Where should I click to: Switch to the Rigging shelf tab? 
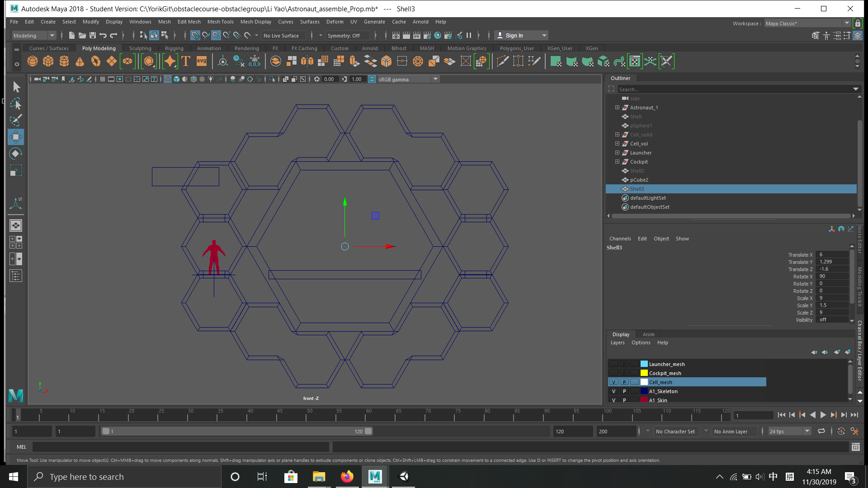(x=174, y=48)
